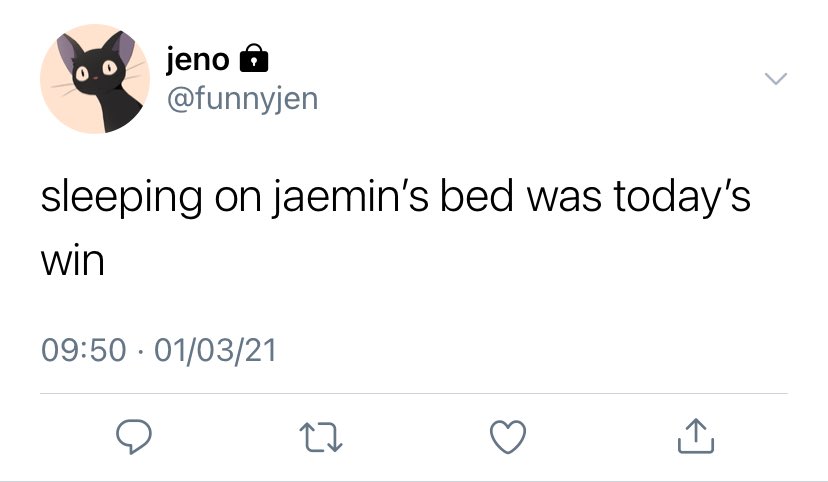Open the black cat profile picture

coord(95,79)
